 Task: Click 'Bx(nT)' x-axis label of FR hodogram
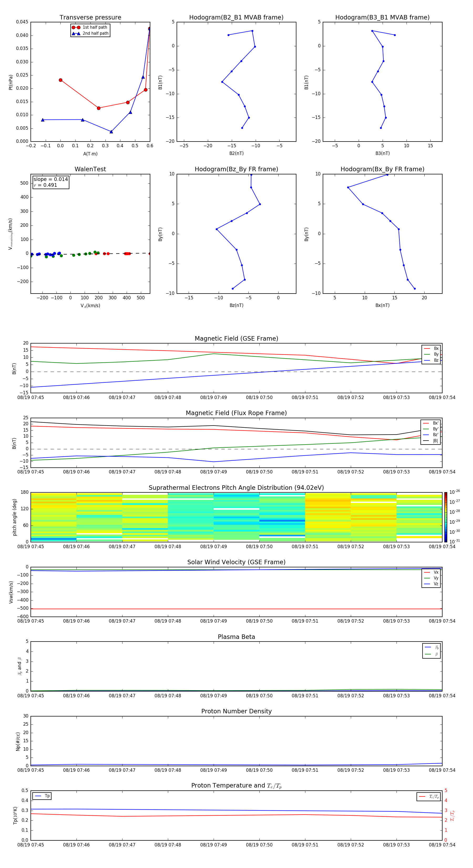tap(382, 306)
